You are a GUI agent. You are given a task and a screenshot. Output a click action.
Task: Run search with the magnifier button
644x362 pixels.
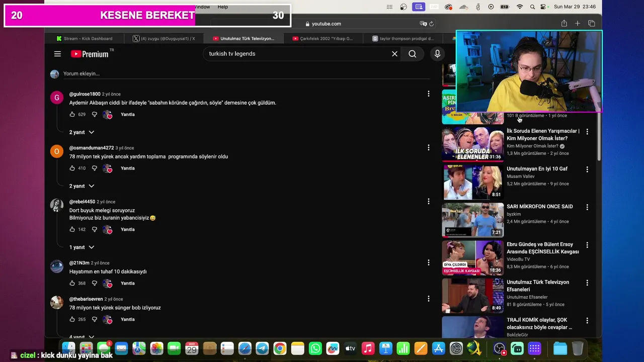(413, 54)
